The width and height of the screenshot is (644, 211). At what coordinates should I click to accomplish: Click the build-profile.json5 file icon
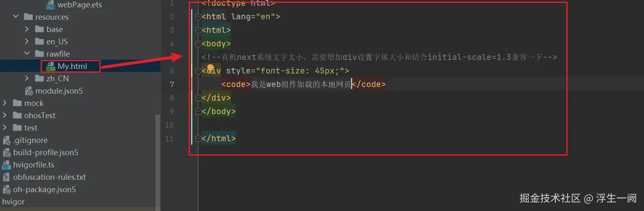6,152
